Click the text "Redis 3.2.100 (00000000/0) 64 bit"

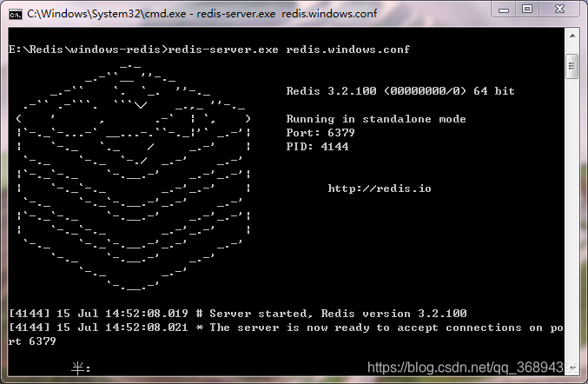click(400, 91)
